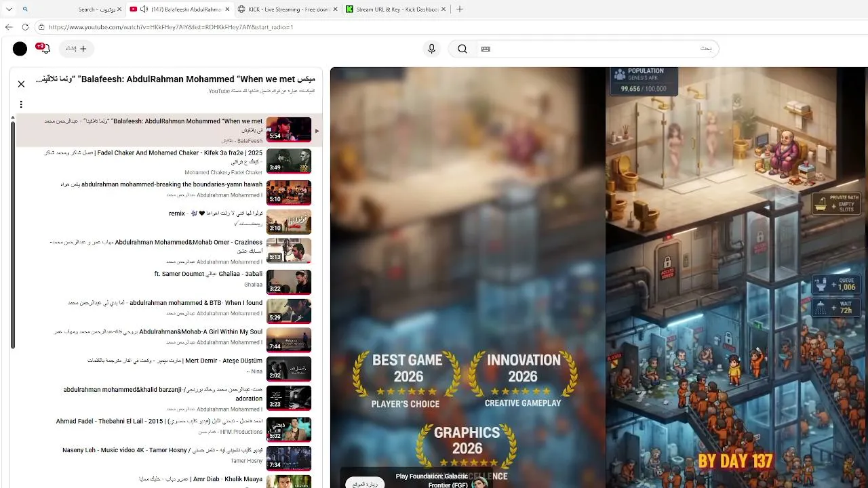
Task: Close the KICK Live Streaming tab
Action: point(335,9)
